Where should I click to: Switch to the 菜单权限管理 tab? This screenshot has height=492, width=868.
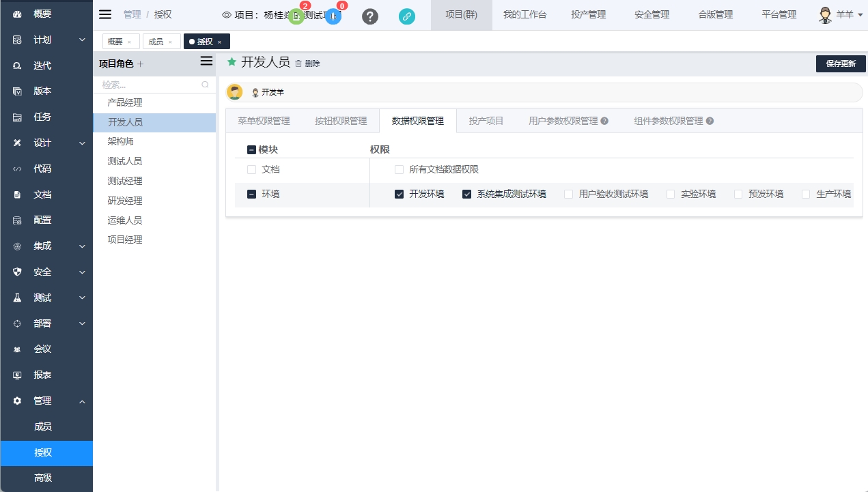click(264, 121)
